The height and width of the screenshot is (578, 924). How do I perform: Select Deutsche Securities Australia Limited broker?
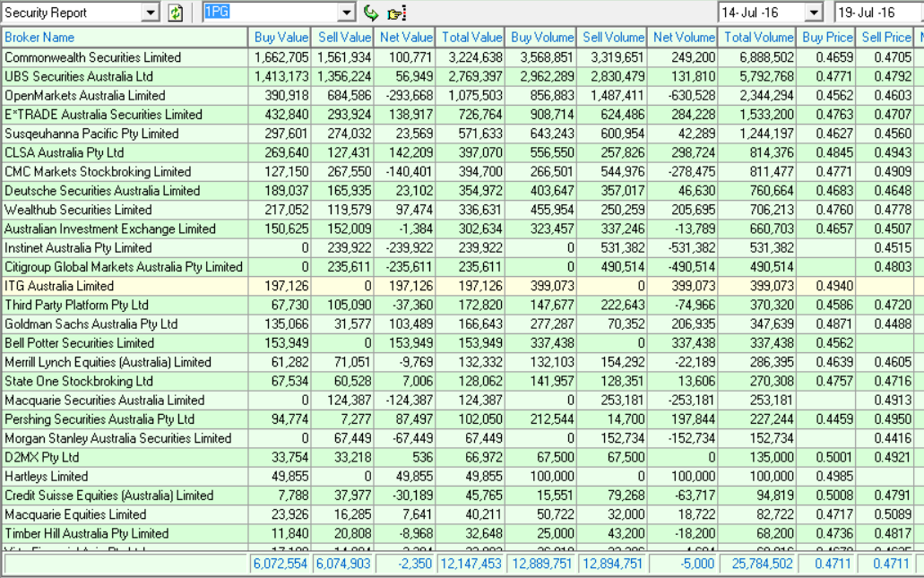102,191
